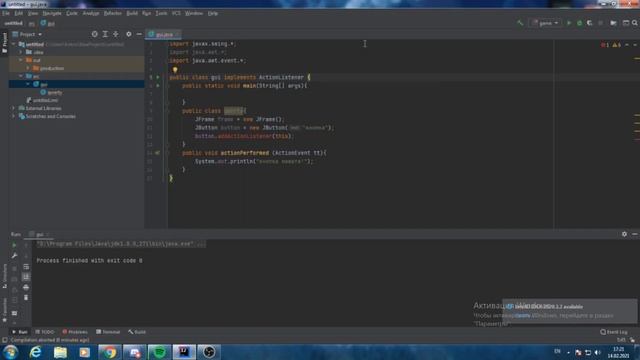The width and height of the screenshot is (640, 360).
Task: Open the File menu
Action: 6,13
